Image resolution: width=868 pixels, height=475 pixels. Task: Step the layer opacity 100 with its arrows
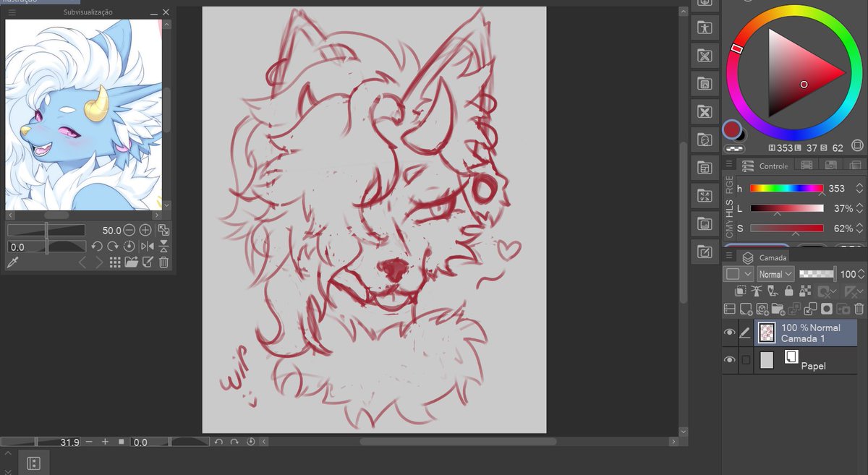tap(861, 274)
